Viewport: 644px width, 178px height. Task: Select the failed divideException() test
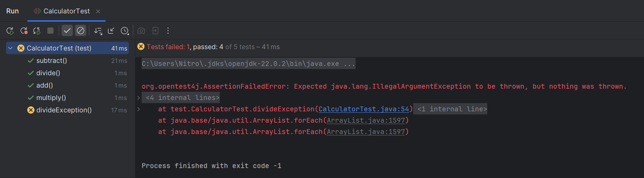(64, 110)
